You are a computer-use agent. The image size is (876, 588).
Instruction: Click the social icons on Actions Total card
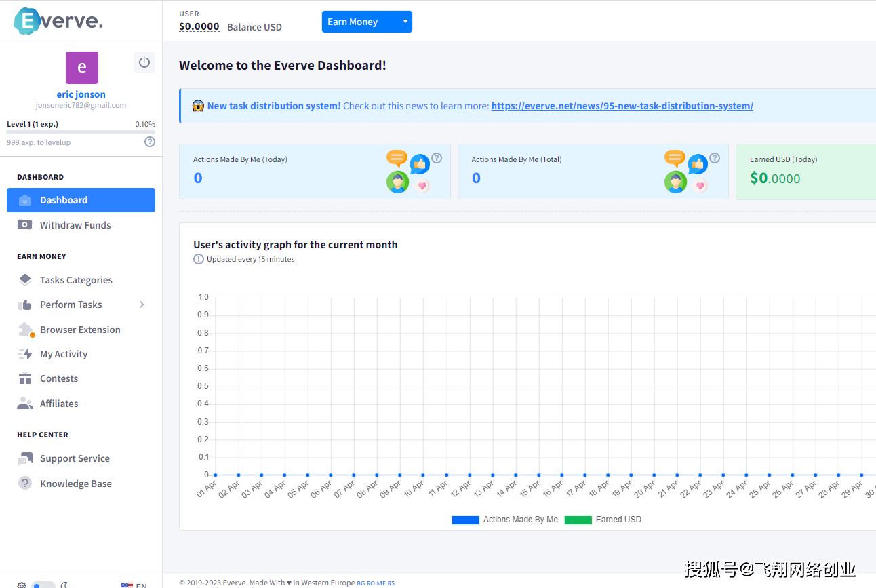(686, 172)
